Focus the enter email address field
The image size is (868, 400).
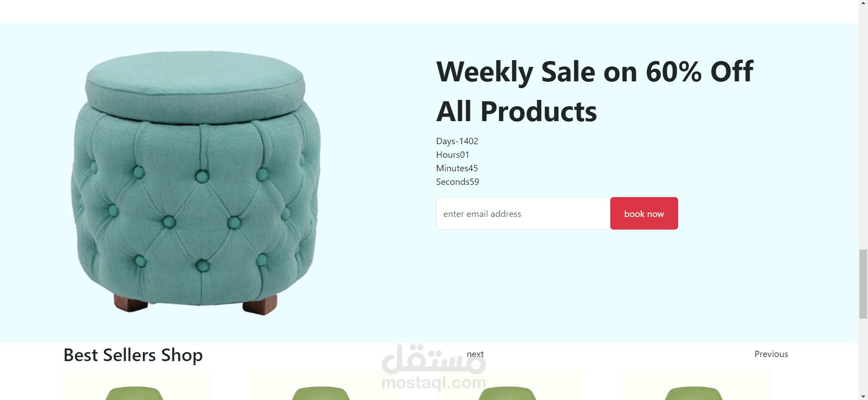click(523, 213)
